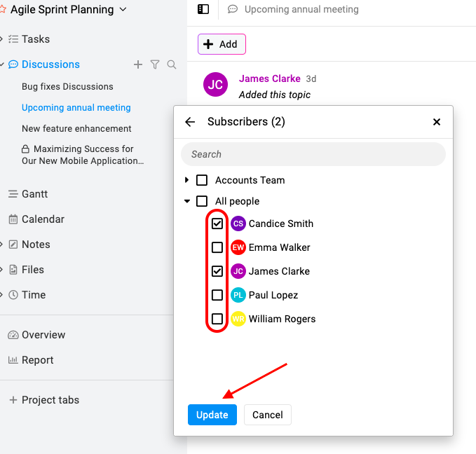Go back with Subscribers arrow icon

click(x=190, y=122)
